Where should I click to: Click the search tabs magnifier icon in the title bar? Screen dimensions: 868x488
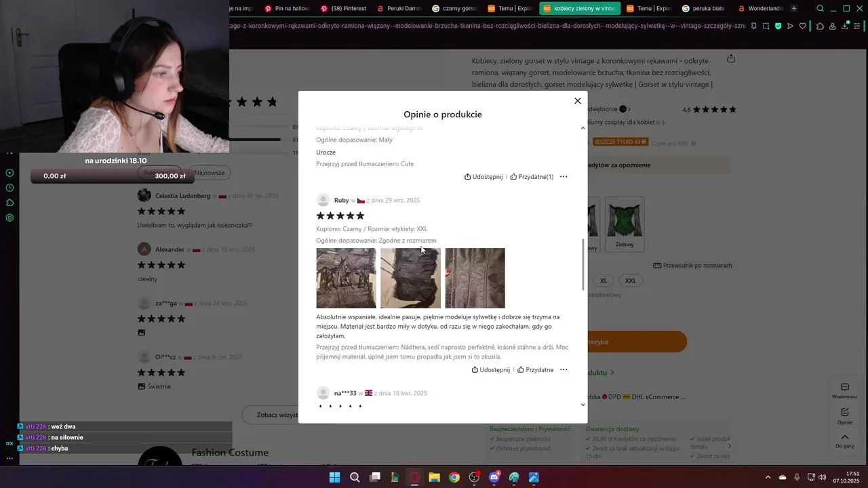[820, 9]
